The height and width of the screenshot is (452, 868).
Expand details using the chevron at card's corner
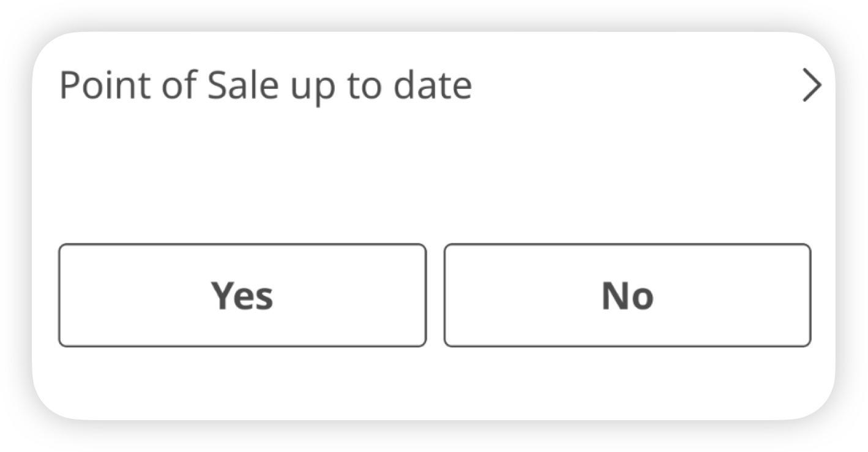tap(812, 86)
